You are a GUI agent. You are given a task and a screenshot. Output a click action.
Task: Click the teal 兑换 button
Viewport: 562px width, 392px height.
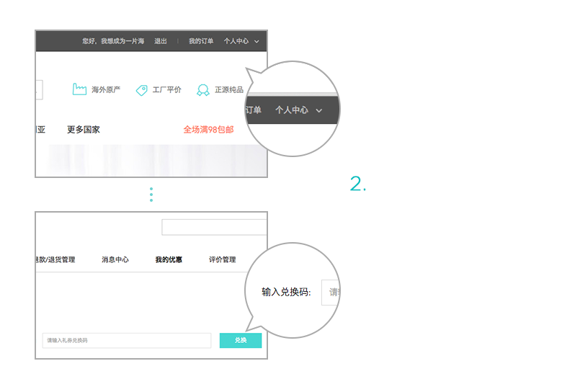241,340
